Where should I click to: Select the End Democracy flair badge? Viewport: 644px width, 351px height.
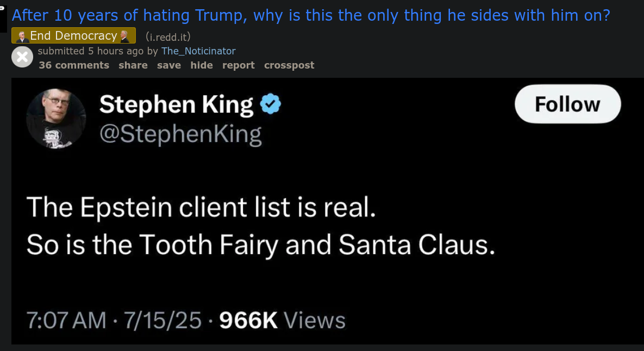[x=73, y=35]
